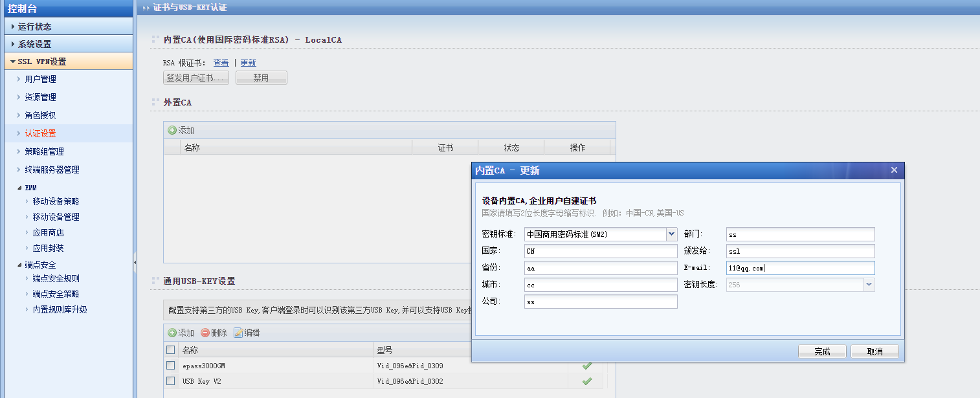Open 策略组管理 in the sidebar
This screenshot has height=398, width=980.
44,151
